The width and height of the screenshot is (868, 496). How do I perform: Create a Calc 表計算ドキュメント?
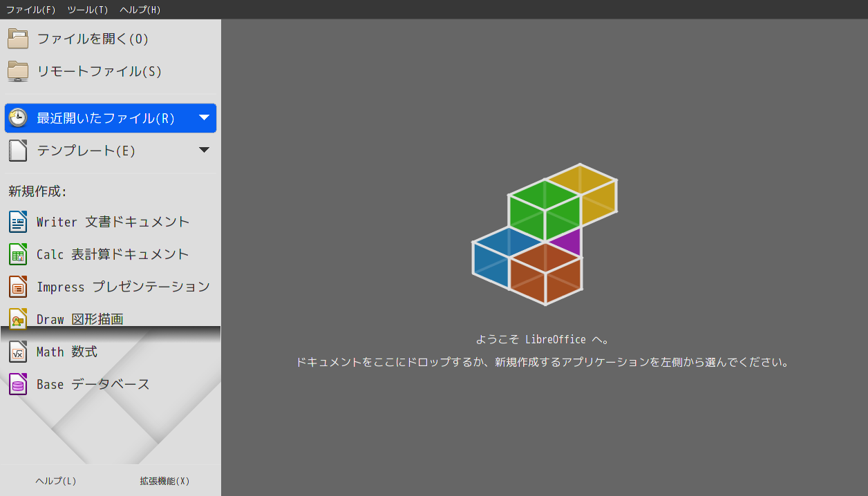[x=111, y=254]
